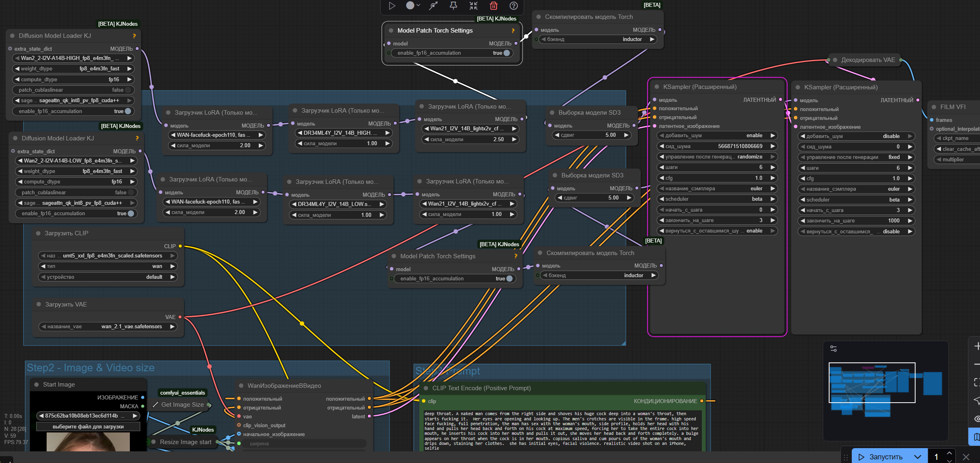Click выберите файл для загрузки button

(88, 426)
